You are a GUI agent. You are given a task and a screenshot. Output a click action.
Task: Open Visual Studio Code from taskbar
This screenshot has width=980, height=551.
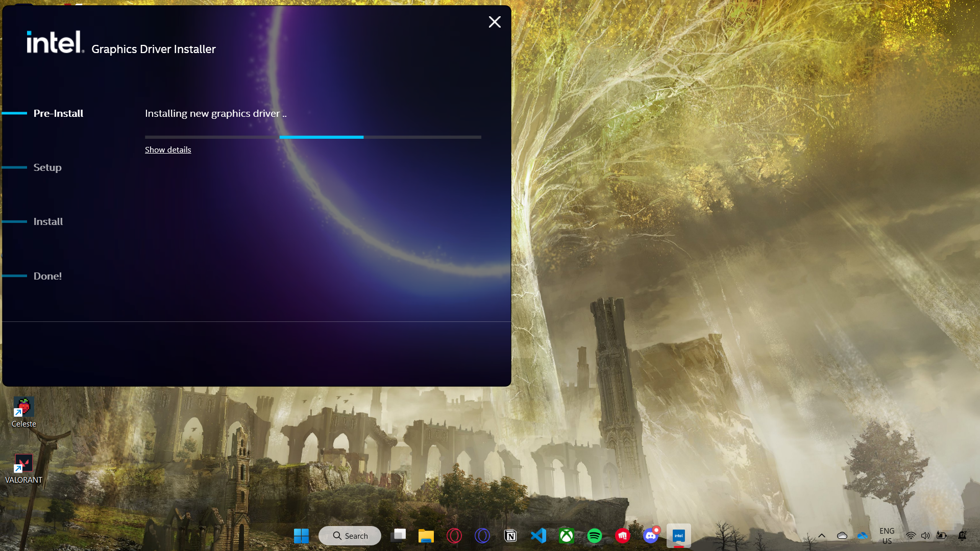click(x=538, y=536)
